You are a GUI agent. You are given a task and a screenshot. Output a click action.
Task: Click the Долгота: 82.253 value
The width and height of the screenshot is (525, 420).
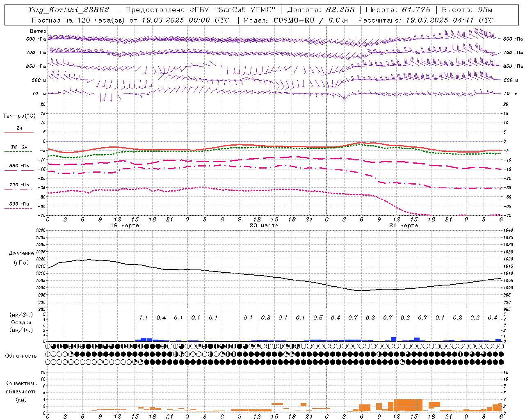pyautogui.click(x=321, y=10)
